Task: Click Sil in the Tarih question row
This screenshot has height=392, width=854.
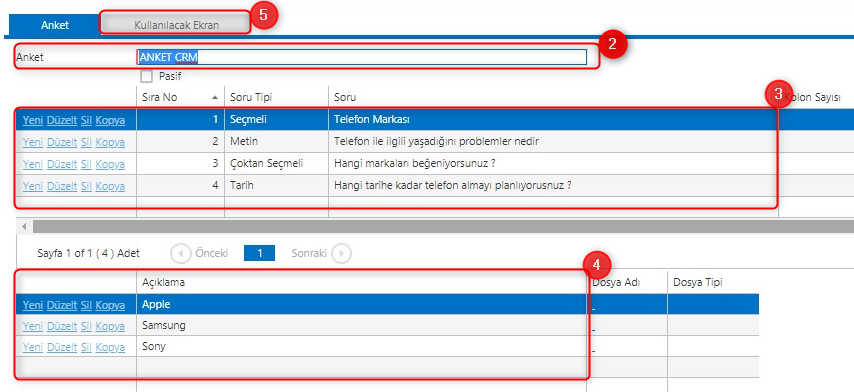Action: point(86,186)
